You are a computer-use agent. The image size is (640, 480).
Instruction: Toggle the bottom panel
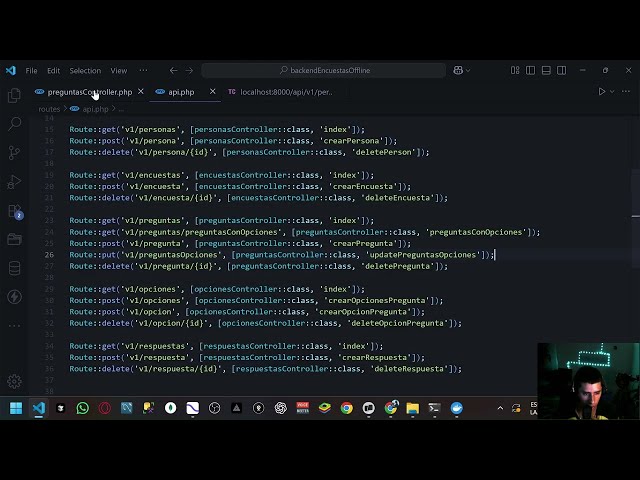click(546, 70)
